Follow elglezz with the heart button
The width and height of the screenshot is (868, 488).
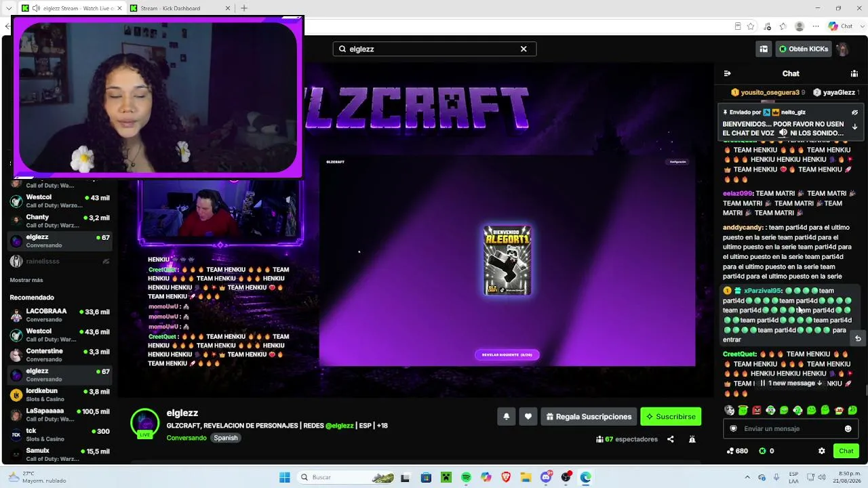(x=528, y=417)
